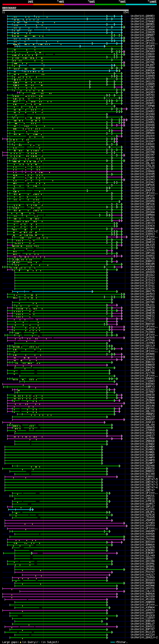Image resolution: width=159 pixels, height=644 pixels.
Task: Click the BB936682 query name label
Action: tap(9, 8)
